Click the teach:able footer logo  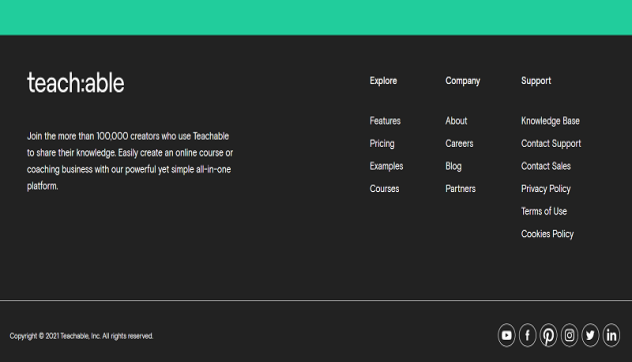click(76, 83)
